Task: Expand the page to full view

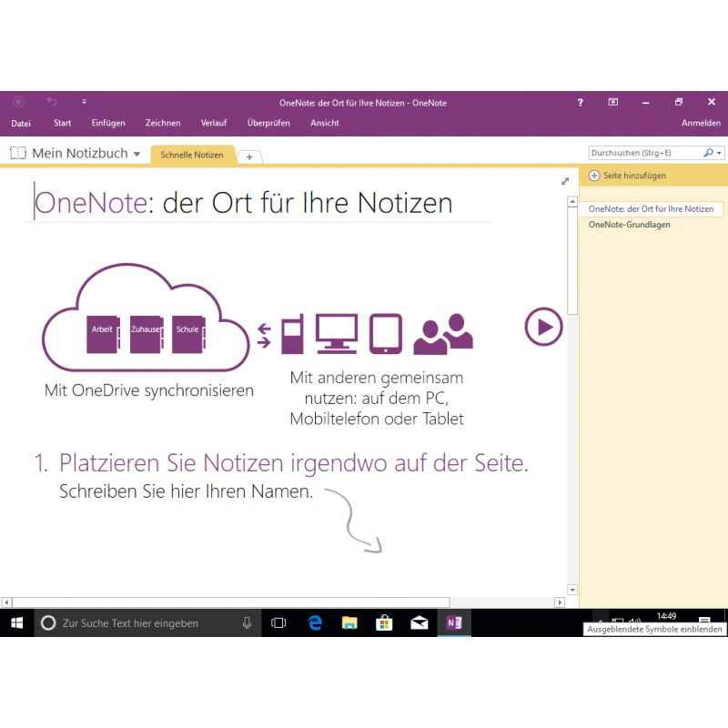Action: pos(565,181)
